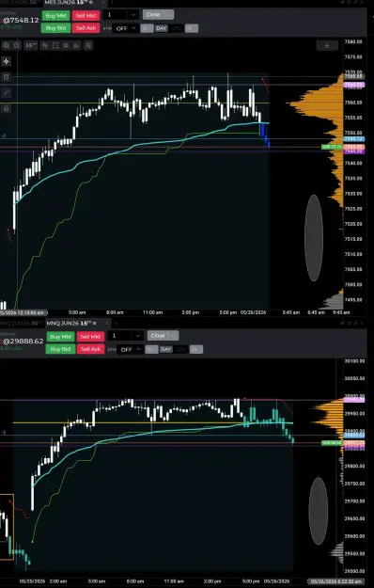Select DAY time-in-force in MNQ panel
Viewport: 374px width, 588px height.
coord(165,349)
